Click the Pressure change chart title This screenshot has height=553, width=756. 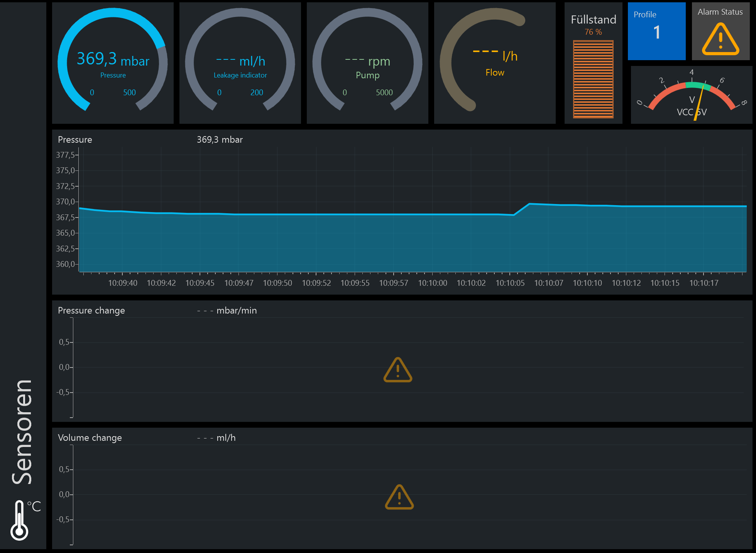91,310
